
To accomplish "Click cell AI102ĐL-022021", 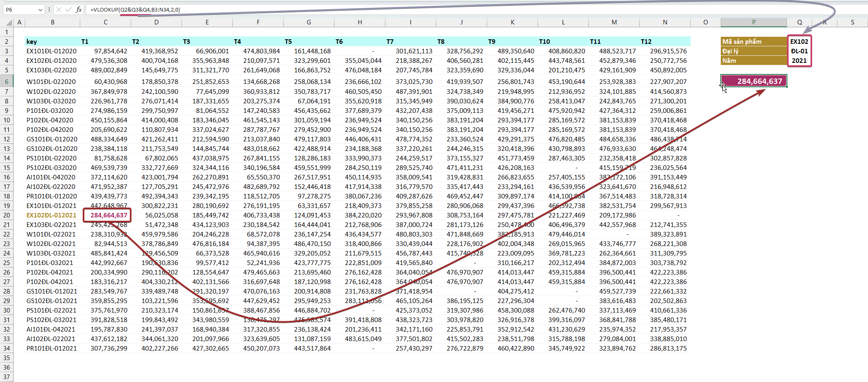I will point(53,339).
